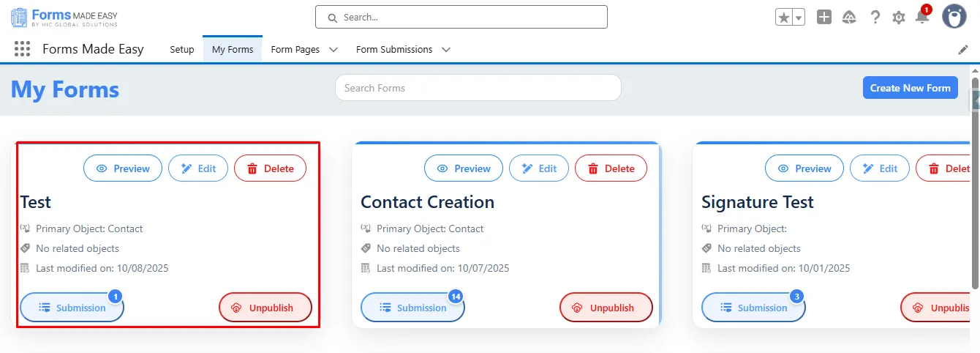Open the App Launcher grid icon
This screenshot has width=980, height=353.
click(22, 49)
